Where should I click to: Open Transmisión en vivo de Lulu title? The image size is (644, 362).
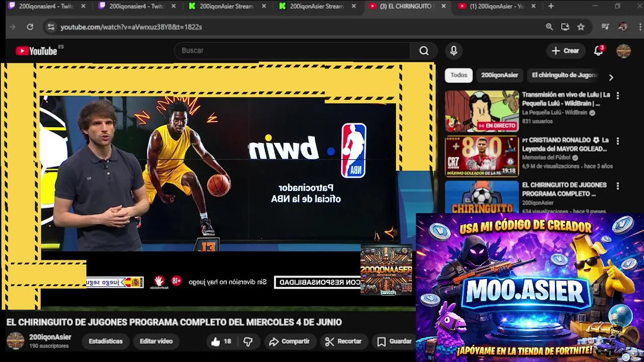click(x=566, y=99)
